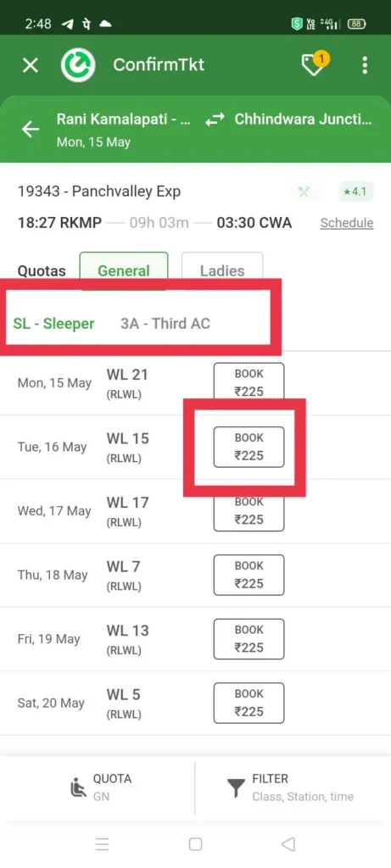The image size is (391, 868).
Task: Select the Ladies quota option
Action: click(x=222, y=270)
